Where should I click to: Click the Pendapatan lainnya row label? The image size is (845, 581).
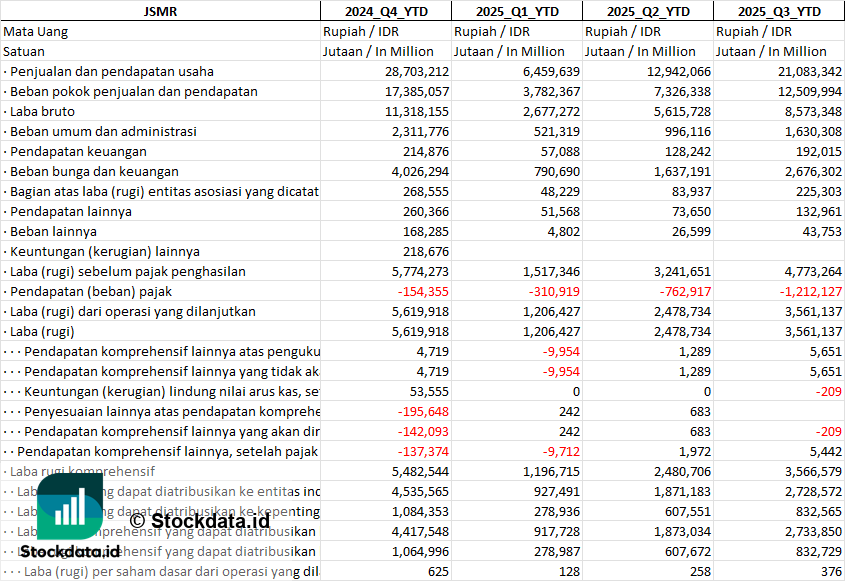(71, 211)
